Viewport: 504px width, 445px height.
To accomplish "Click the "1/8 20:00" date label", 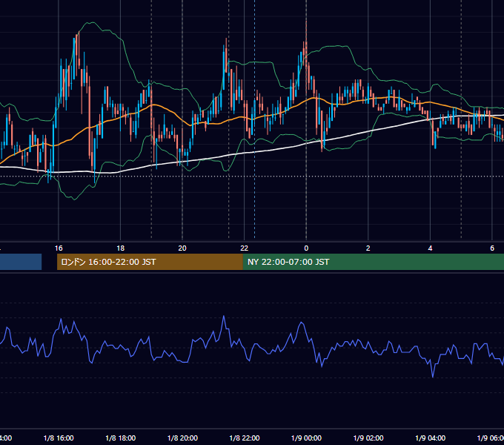I will tap(182, 438).
